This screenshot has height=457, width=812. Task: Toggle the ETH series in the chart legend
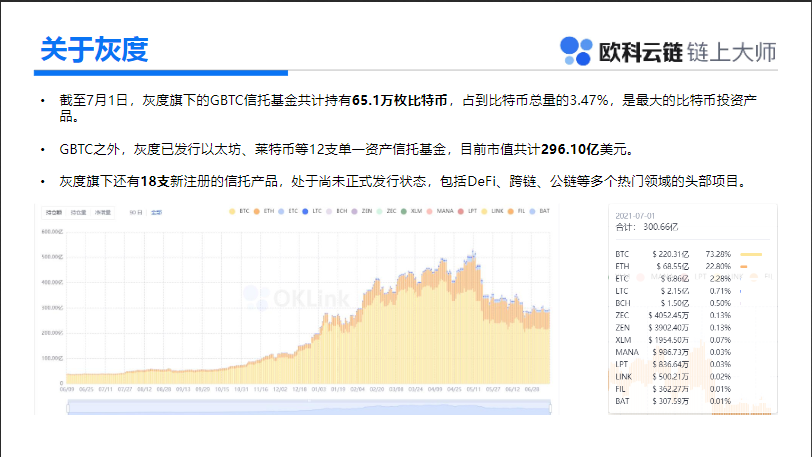pos(264,211)
